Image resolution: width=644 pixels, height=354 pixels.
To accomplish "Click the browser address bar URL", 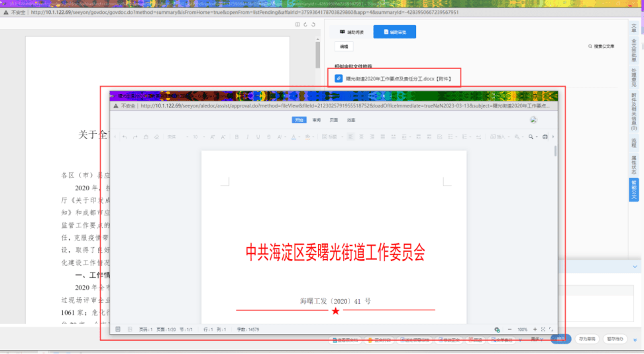I will 244,13.
